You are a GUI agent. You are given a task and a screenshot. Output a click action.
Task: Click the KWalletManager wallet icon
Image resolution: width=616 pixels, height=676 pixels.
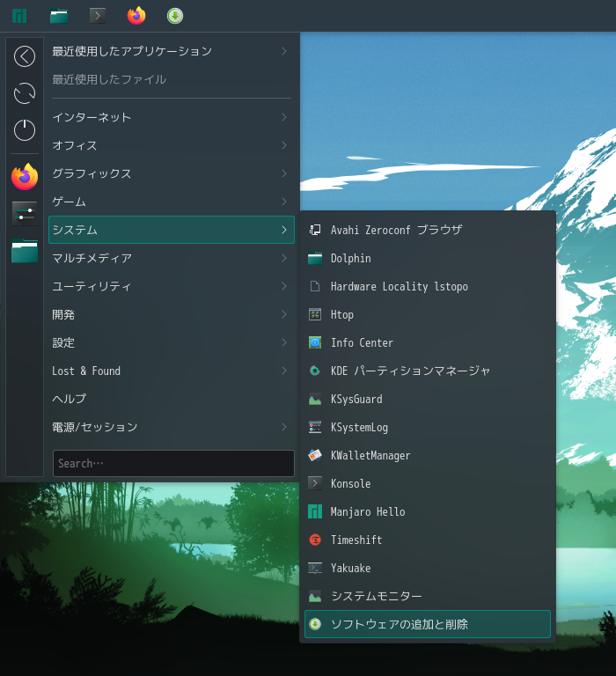click(315, 455)
